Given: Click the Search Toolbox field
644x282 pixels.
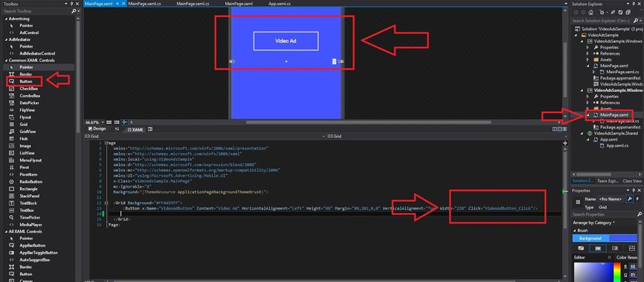Looking at the screenshot, I should (37, 11).
